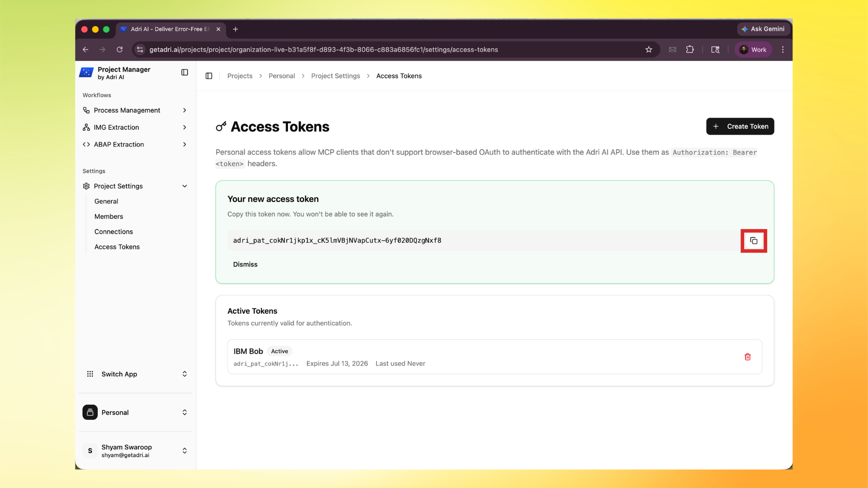This screenshot has width=868, height=488.
Task: Open the browser extensions puzzle icon
Action: (x=690, y=50)
